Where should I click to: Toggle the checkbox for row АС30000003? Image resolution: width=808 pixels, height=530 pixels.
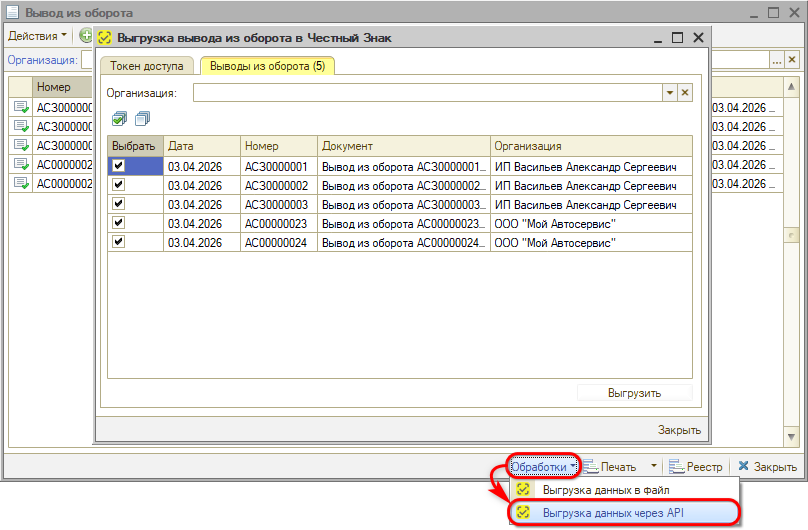point(118,204)
